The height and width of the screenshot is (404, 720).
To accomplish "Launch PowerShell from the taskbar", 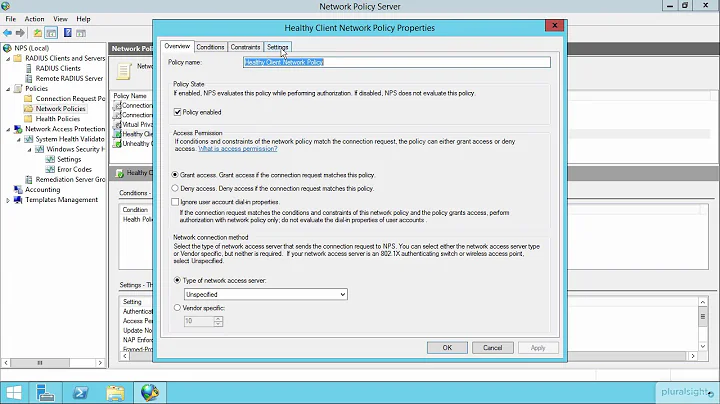I will [x=80, y=393].
